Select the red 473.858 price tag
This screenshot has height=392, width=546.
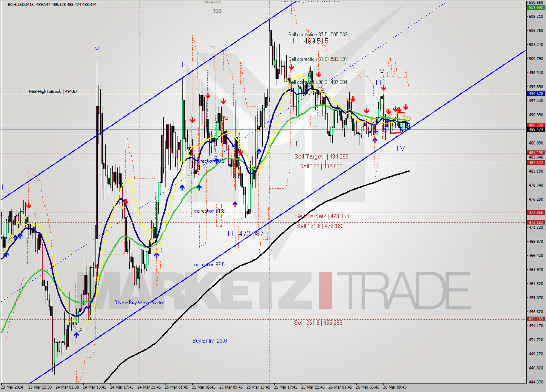coord(536,212)
